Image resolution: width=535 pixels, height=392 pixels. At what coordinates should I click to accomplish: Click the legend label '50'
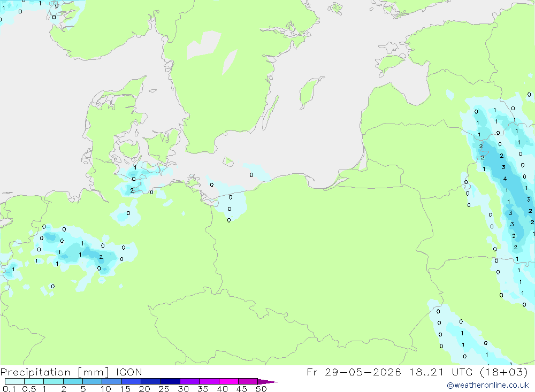(261, 389)
